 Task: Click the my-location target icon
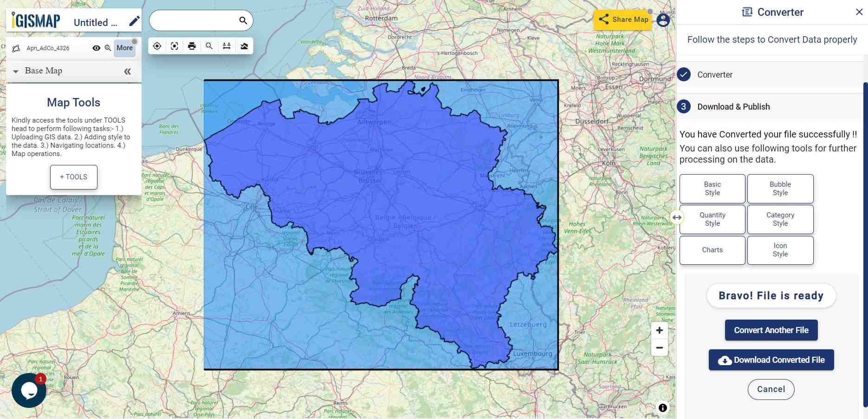[x=157, y=46]
